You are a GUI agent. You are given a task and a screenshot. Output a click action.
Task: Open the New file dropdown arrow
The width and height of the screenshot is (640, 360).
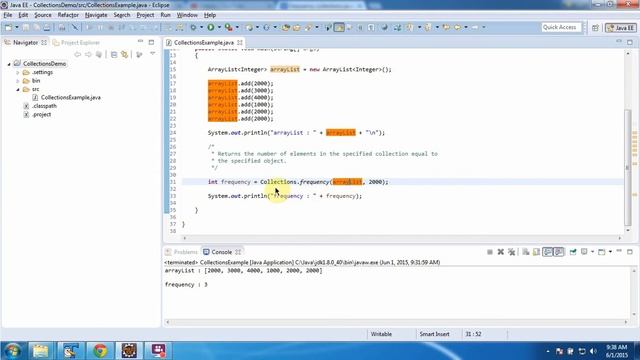click(x=17, y=27)
